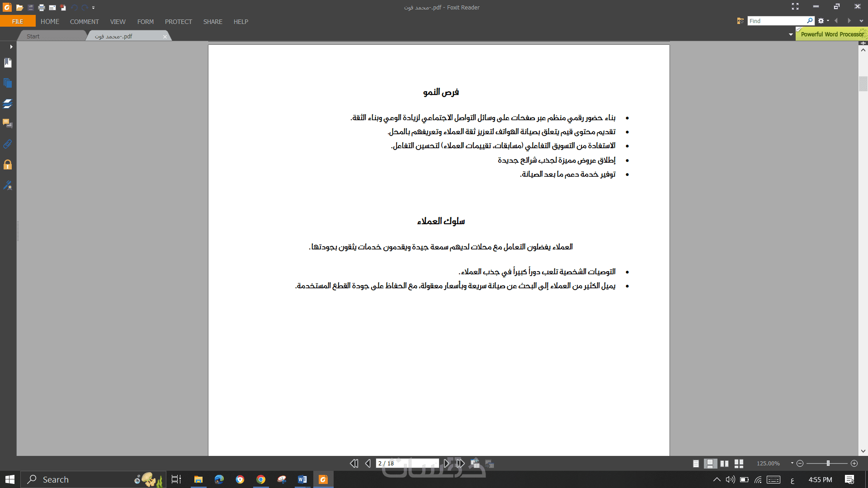Adjust the zoom slider handle
This screenshot has width=868, height=488.
(828, 464)
